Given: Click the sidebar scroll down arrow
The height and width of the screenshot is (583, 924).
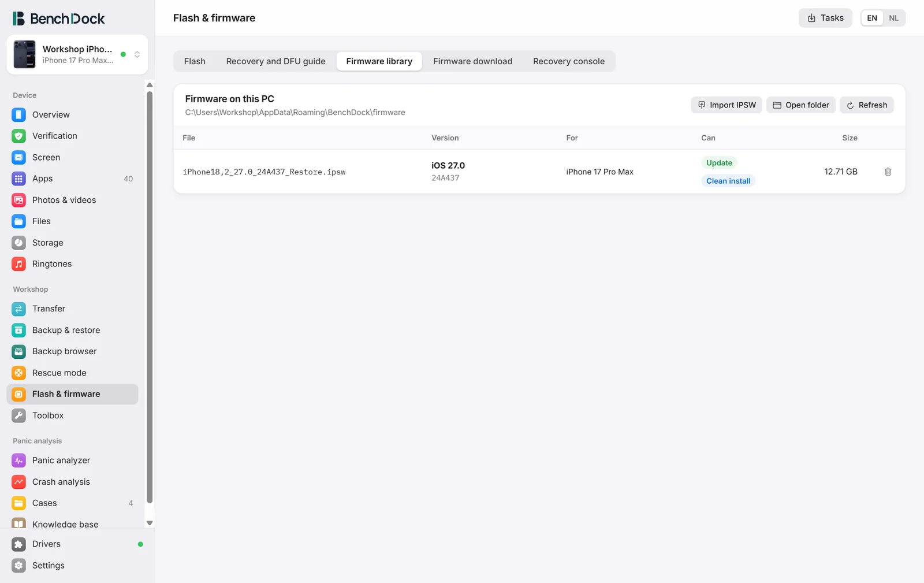Looking at the screenshot, I should pos(150,523).
